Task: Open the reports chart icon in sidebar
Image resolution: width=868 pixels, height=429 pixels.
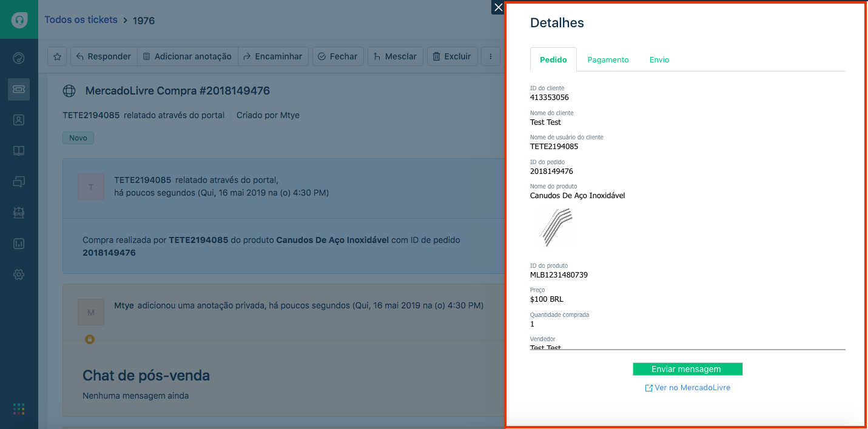Action: (19, 244)
